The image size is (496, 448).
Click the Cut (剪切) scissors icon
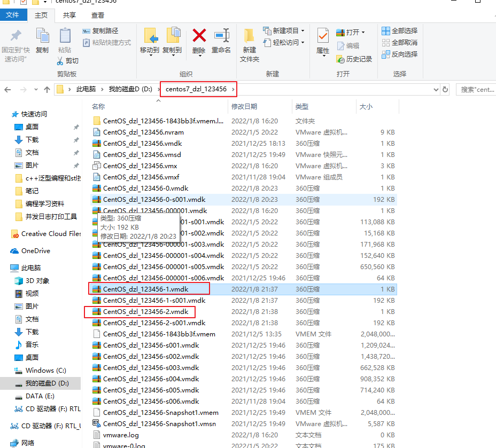[x=60, y=61]
